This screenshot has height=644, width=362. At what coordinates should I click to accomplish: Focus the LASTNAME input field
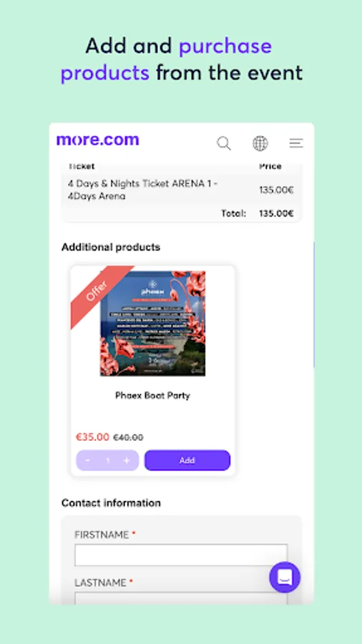tap(181, 598)
